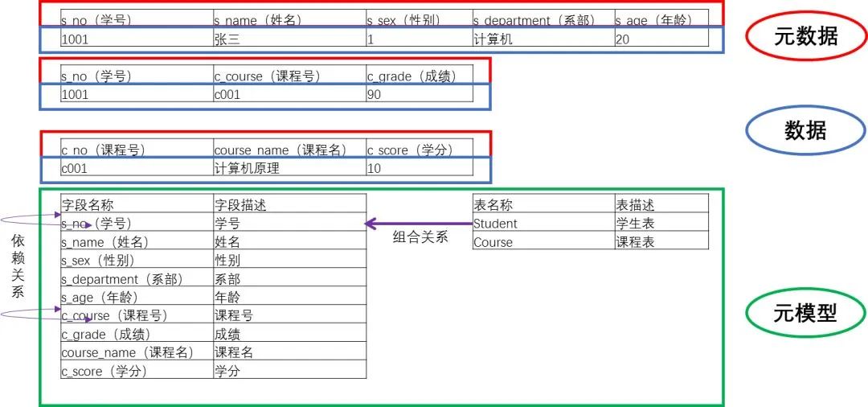Viewport: 868px width, 407px height.
Task: Click the 数据 blue oval label
Action: [x=805, y=130]
